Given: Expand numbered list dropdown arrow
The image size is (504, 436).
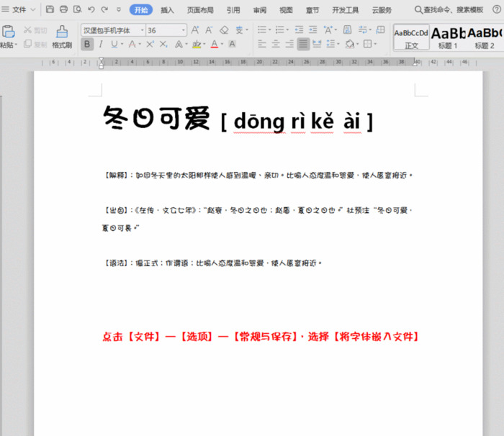Looking at the screenshot, I should click(x=287, y=30).
